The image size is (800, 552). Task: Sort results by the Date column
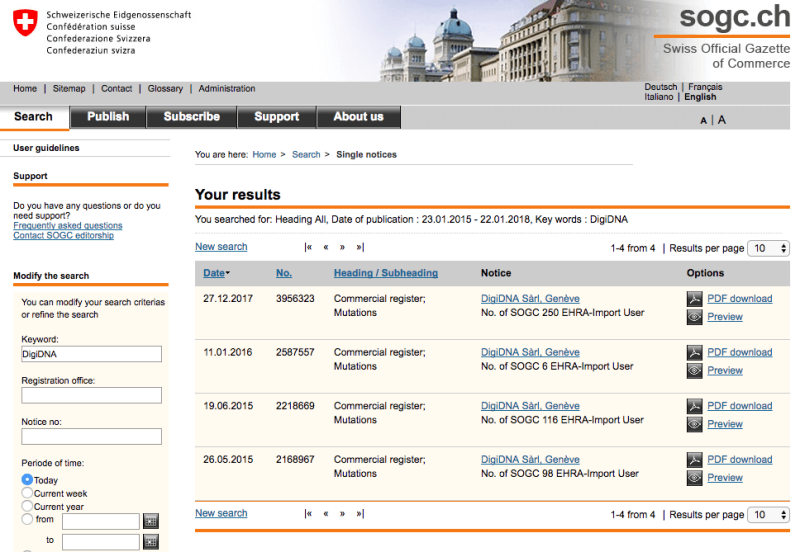216,273
